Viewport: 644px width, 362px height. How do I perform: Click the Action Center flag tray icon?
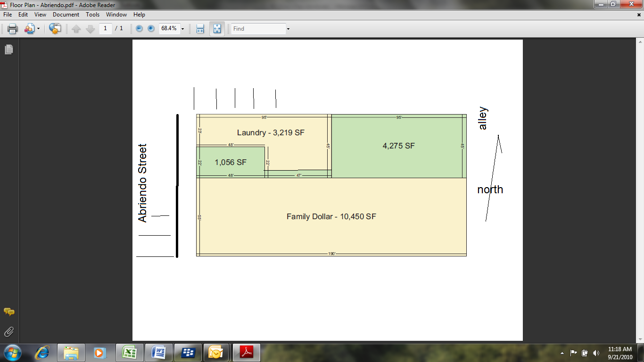(574, 353)
